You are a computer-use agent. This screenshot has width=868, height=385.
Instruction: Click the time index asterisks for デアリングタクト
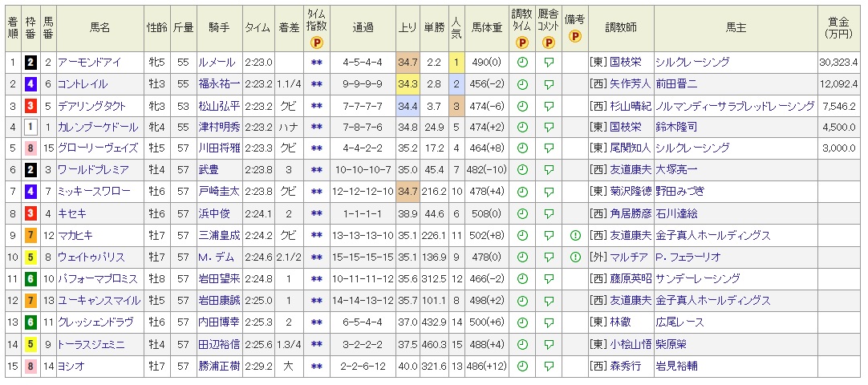317,106
